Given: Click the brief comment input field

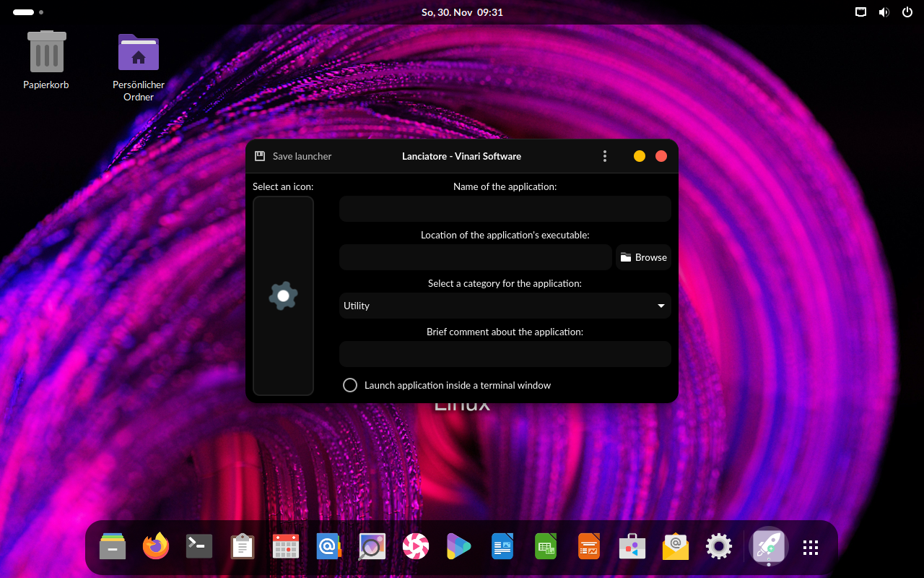Looking at the screenshot, I should [505, 354].
